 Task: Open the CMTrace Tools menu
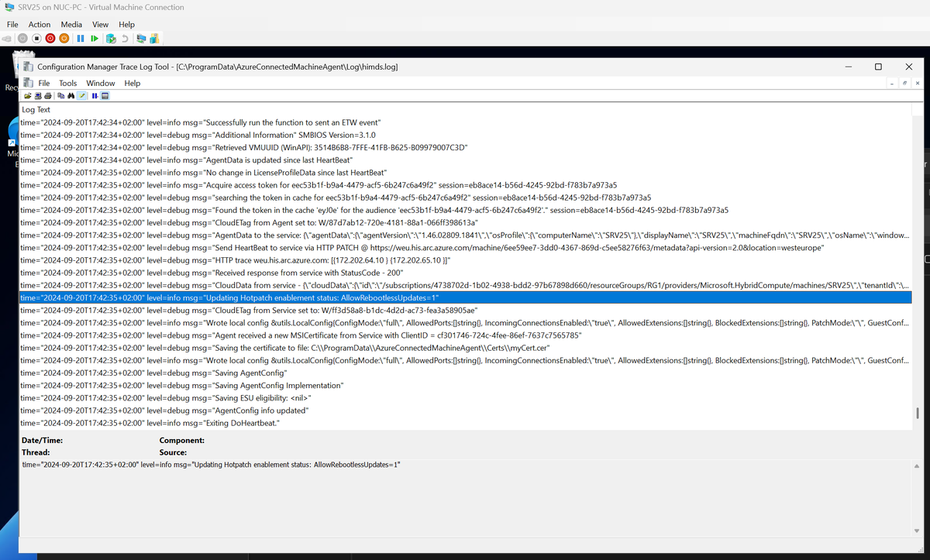click(x=68, y=83)
